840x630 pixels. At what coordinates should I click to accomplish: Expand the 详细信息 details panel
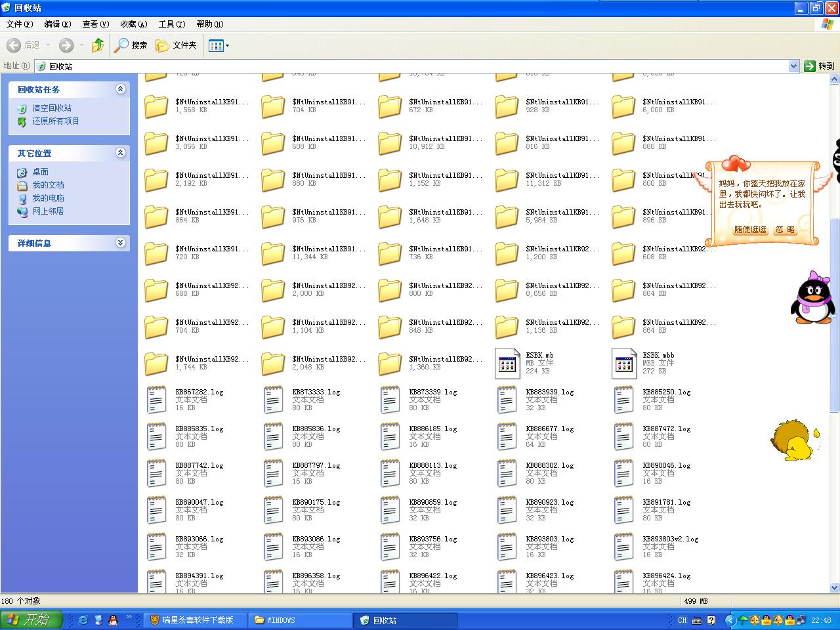120,243
